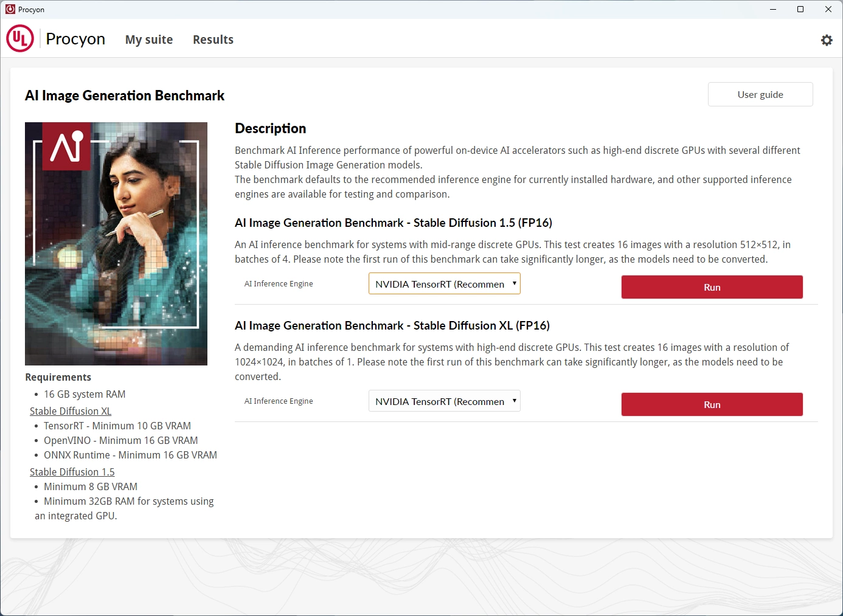Click the Requirements heading
843x616 pixels.
[x=58, y=377]
